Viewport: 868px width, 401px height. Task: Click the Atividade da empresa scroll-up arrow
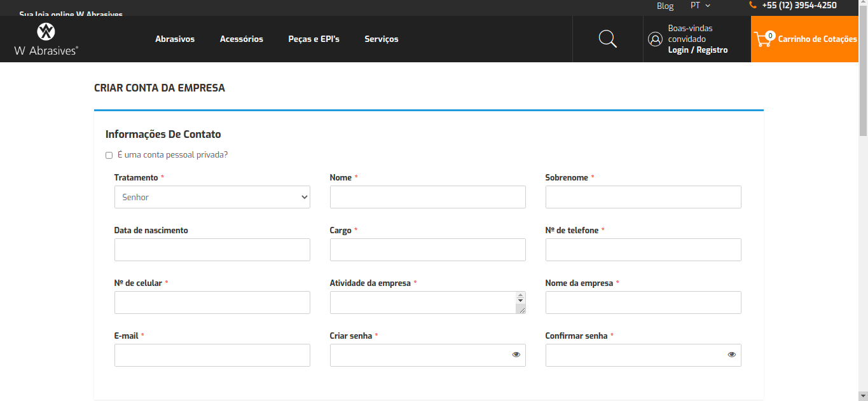521,295
